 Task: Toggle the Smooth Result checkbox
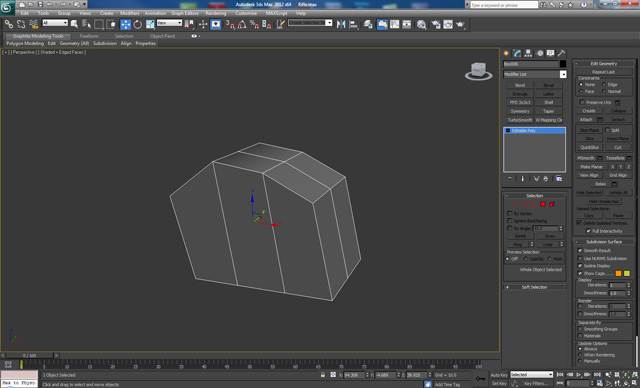[580, 250]
